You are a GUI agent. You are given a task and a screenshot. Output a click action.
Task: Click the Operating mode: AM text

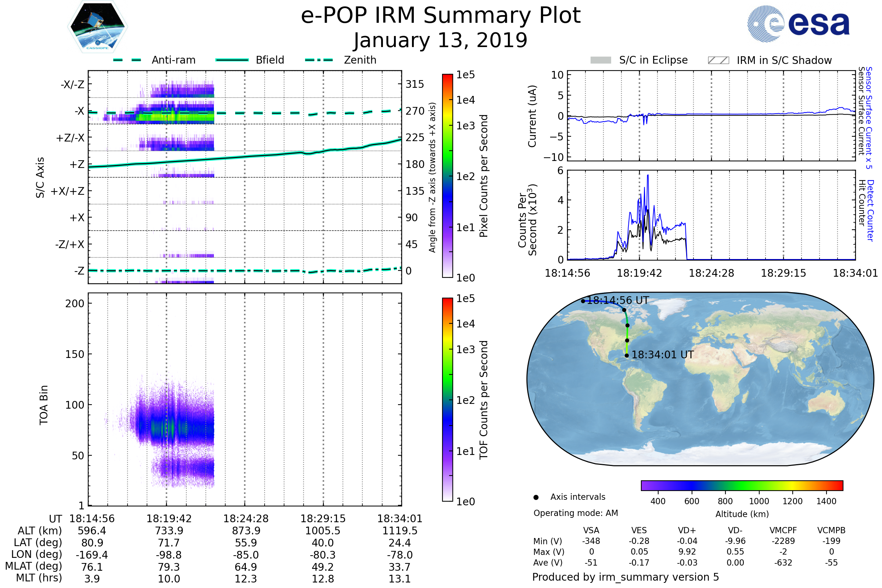576,513
